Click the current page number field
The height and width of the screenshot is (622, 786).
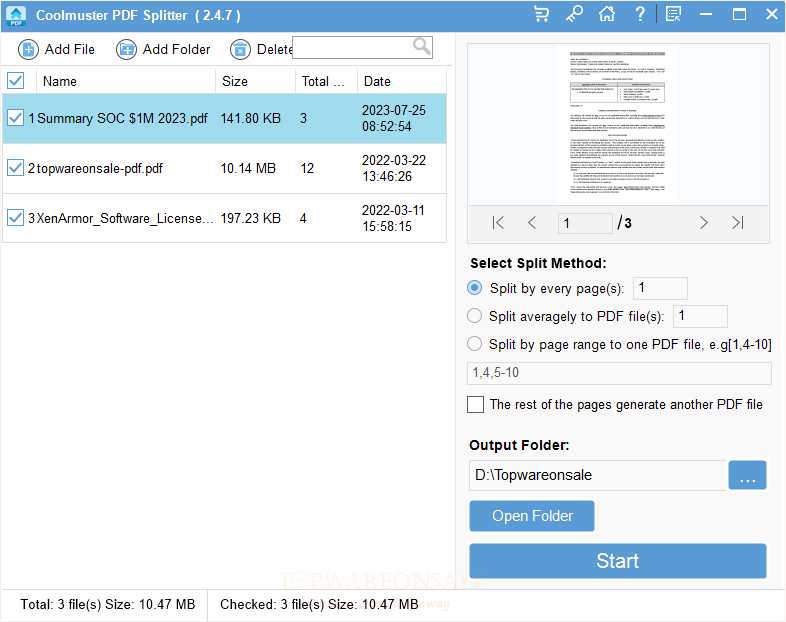coord(585,223)
